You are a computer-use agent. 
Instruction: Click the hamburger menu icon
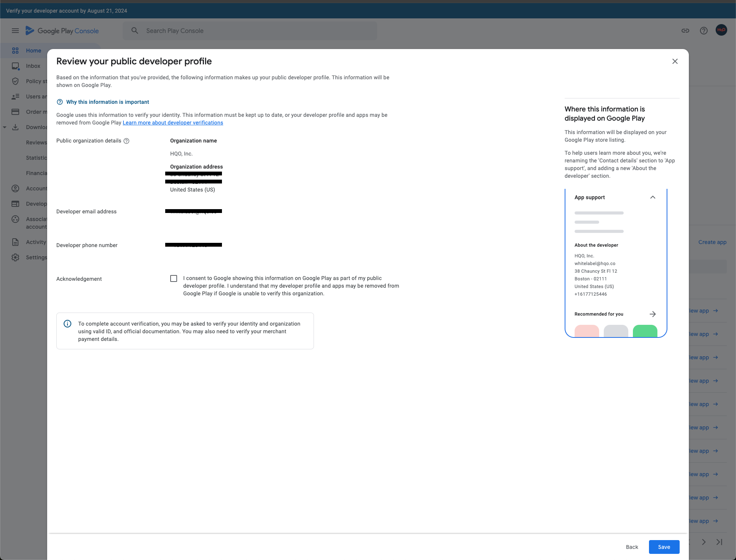coord(15,31)
